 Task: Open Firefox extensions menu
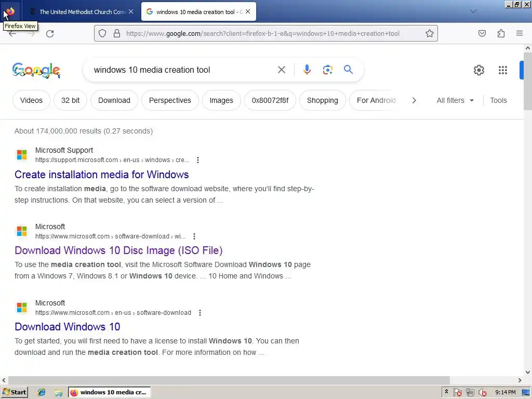coord(501,33)
